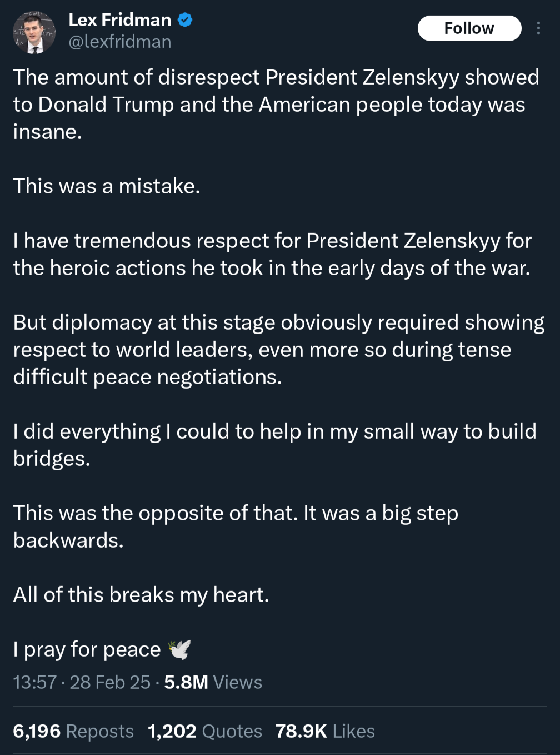This screenshot has height=755, width=560.
Task: Follow Lex Fridman
Action: 469,28
